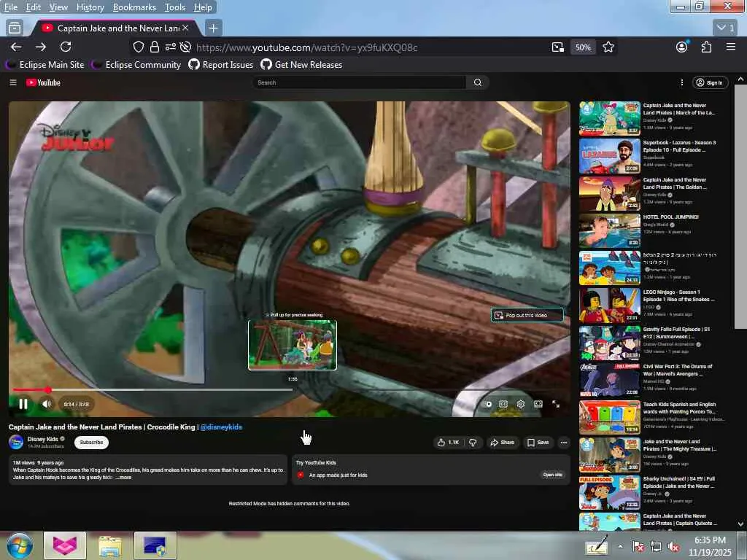Open the YouTube hamburger guide menu
Image resolution: width=747 pixels, height=560 pixels.
tap(13, 82)
